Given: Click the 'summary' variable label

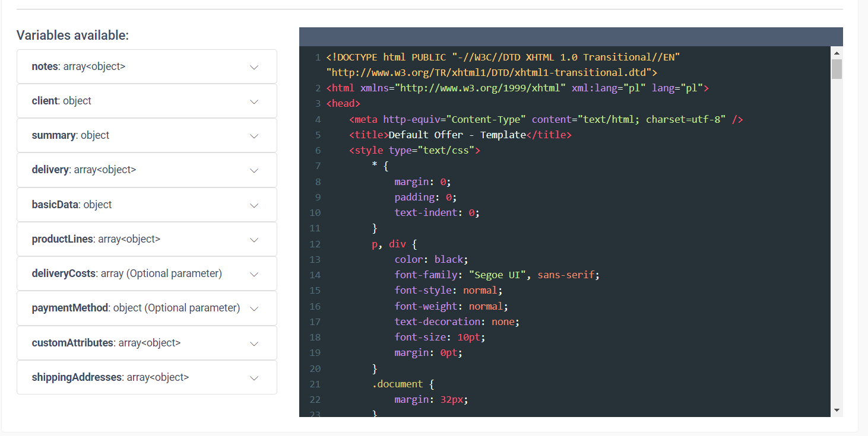Looking at the screenshot, I should click(x=54, y=135).
